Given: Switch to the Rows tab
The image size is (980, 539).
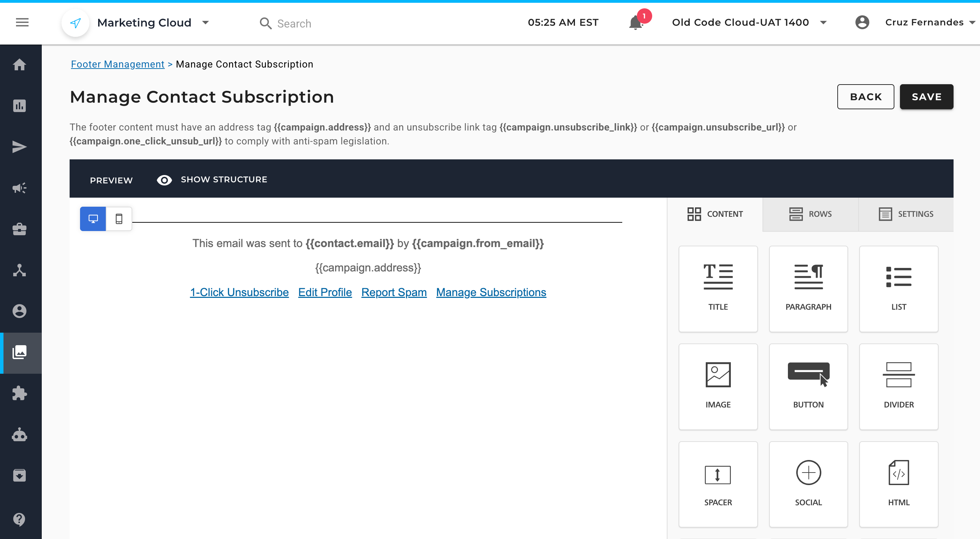Looking at the screenshot, I should click(x=810, y=214).
